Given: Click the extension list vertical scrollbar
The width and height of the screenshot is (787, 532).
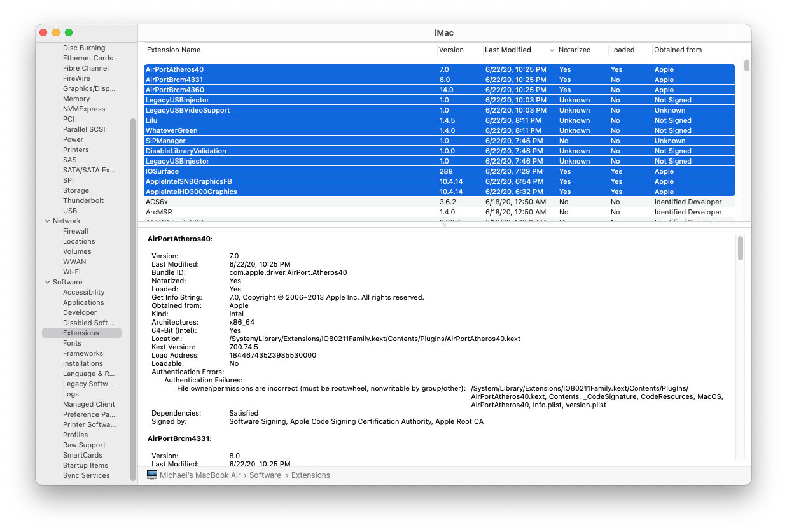Looking at the screenshot, I should [747, 65].
